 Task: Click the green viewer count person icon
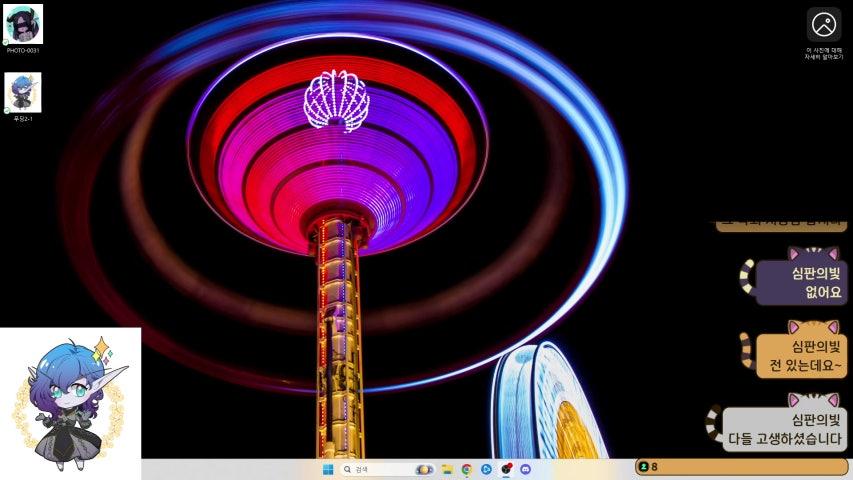(x=644, y=467)
